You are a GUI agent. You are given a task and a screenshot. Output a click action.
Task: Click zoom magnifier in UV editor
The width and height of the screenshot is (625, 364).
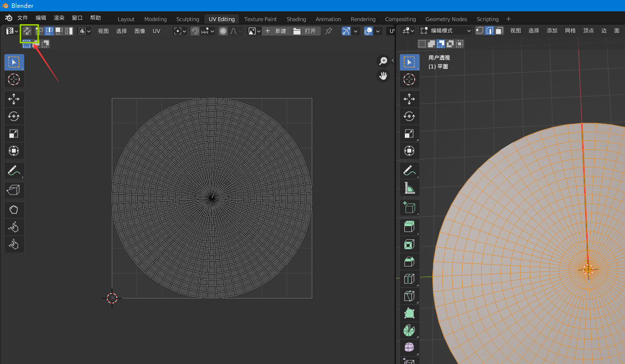(x=383, y=61)
